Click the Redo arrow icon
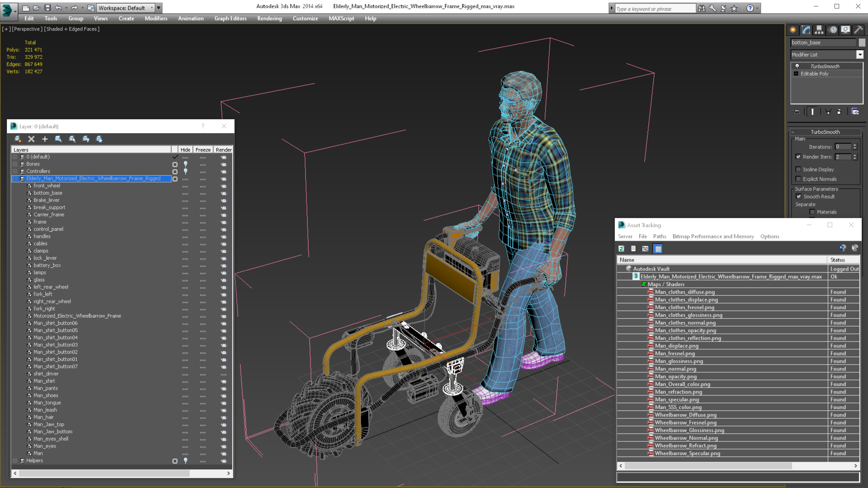 pyautogui.click(x=74, y=8)
